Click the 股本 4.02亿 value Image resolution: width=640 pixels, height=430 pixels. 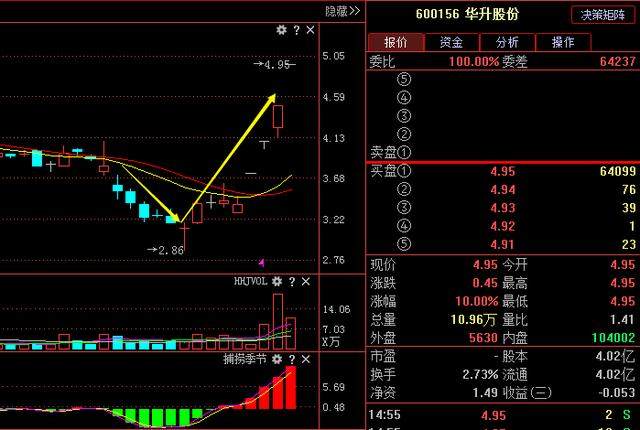pos(616,357)
